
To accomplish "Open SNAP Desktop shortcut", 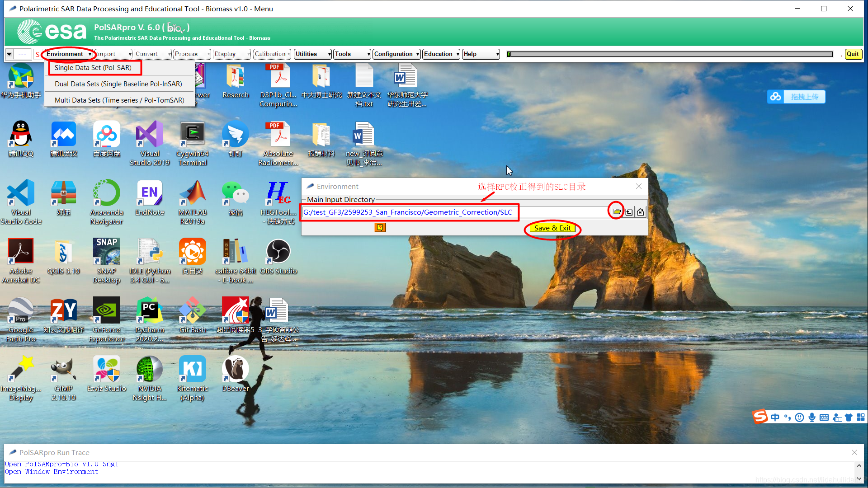I will tap(107, 252).
